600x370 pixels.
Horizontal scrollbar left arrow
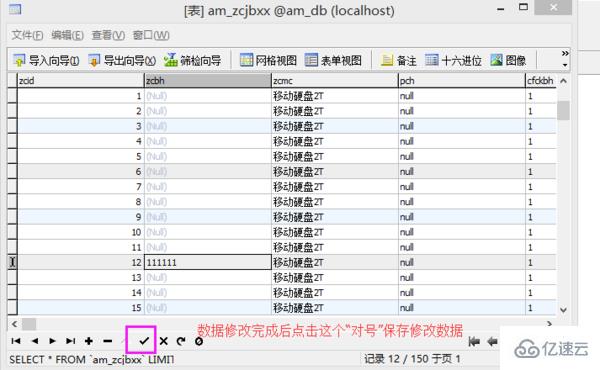(x=14, y=324)
